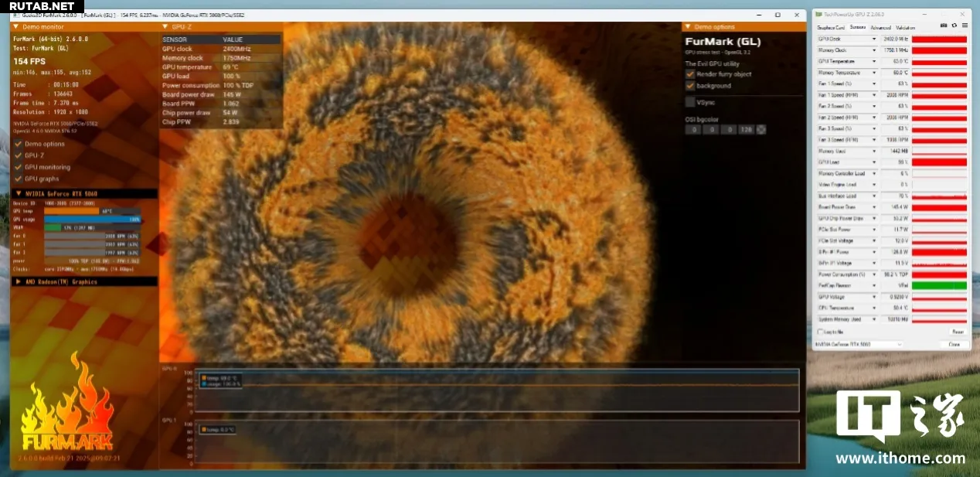Click the Chip power draw 54 W row
Screen dimensions: 980x477
220,112
